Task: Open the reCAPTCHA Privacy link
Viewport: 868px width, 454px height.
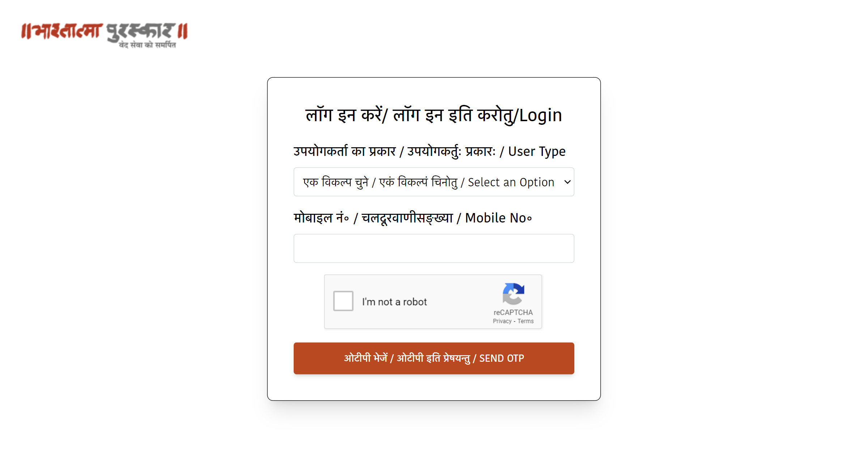Action: click(x=502, y=321)
